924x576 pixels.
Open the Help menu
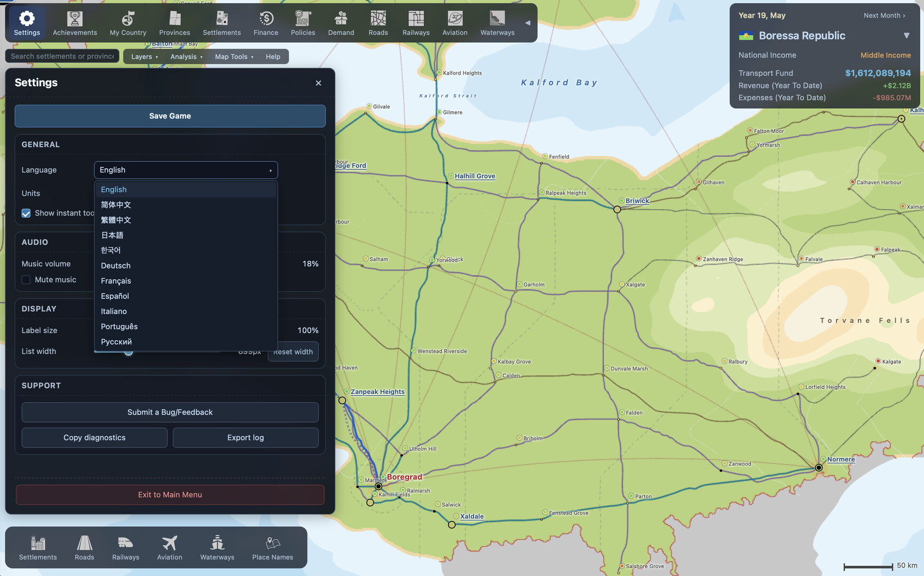coord(273,57)
